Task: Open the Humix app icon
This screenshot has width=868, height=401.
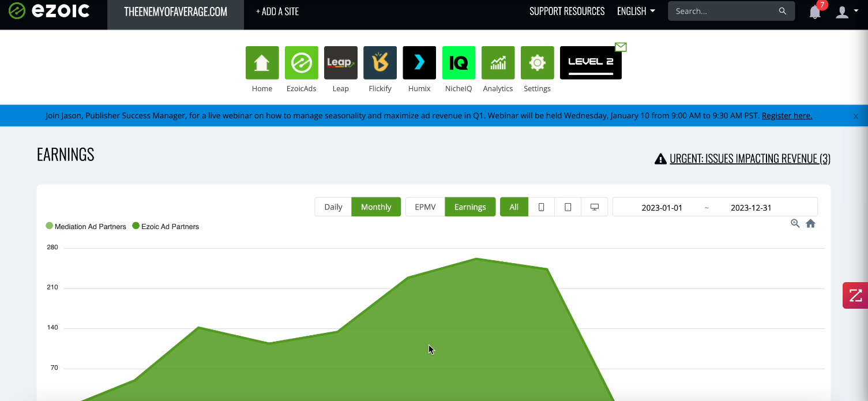Action: (419, 63)
